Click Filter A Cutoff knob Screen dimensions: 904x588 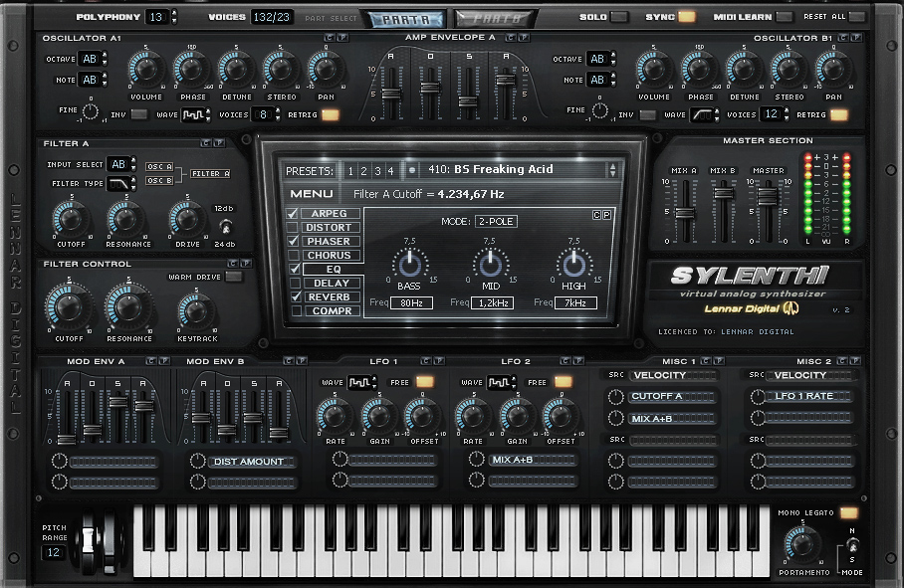pos(71,219)
